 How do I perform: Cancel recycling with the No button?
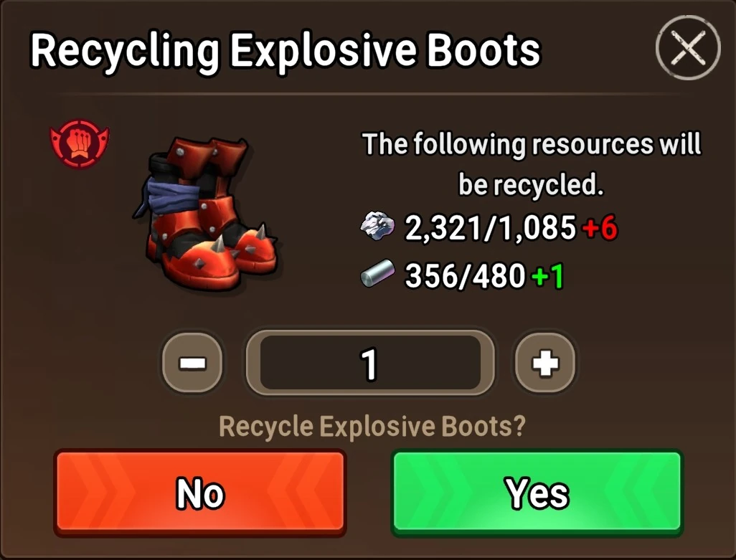(x=200, y=493)
